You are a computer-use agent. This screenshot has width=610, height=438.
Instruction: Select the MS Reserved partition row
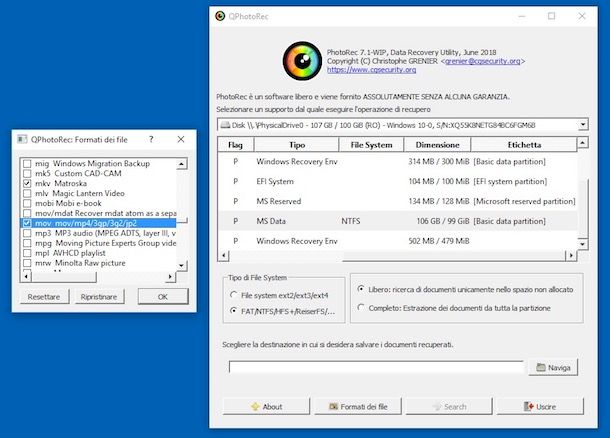398,201
